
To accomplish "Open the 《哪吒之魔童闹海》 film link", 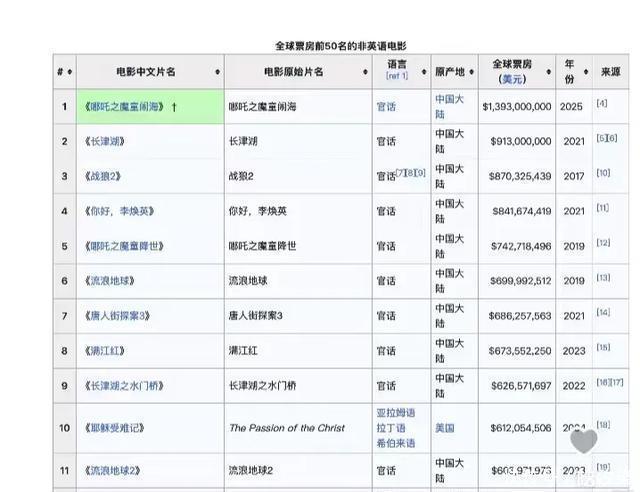I will click(x=124, y=107).
